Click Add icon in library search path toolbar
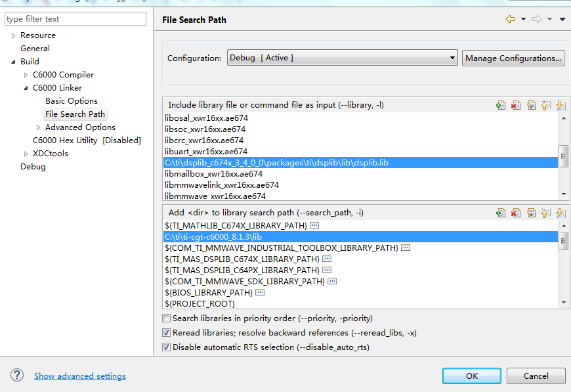The image size is (571, 392). click(501, 213)
